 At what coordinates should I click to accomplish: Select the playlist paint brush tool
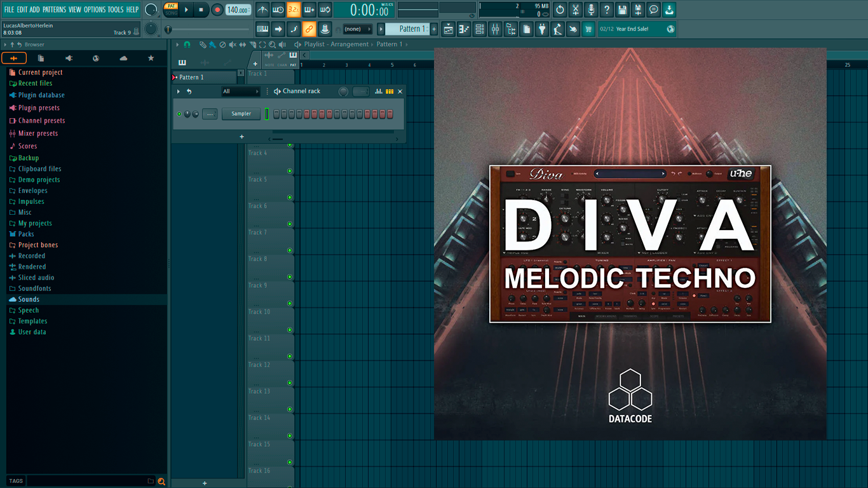(x=212, y=44)
